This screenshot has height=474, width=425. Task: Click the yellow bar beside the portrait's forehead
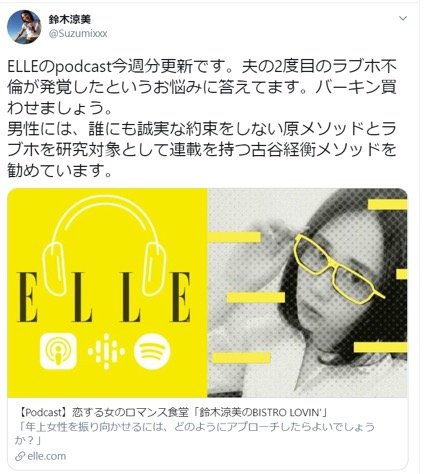[x=236, y=237]
